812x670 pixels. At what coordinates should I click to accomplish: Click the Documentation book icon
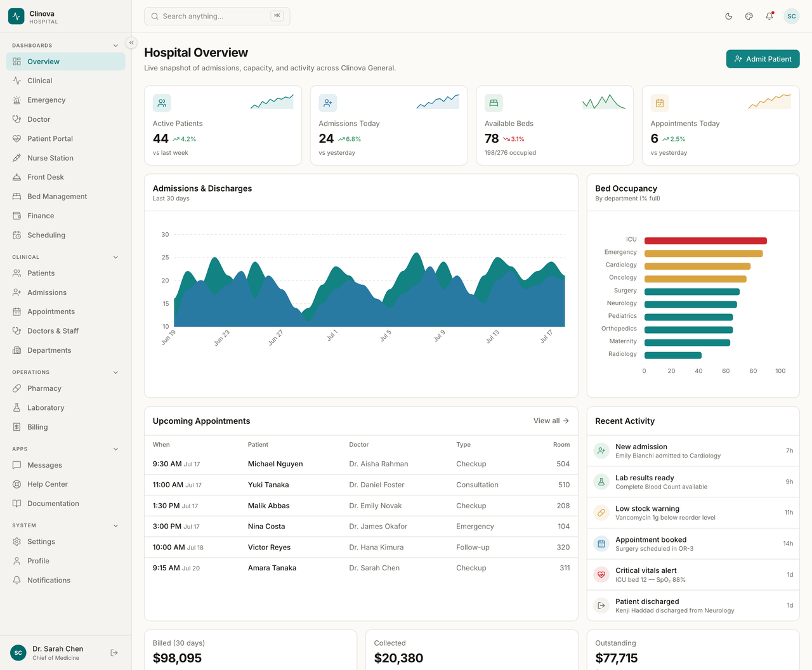coord(17,504)
